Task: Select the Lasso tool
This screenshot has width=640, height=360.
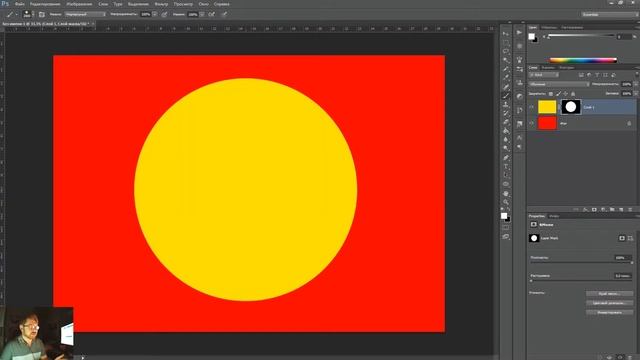Action: [x=506, y=51]
